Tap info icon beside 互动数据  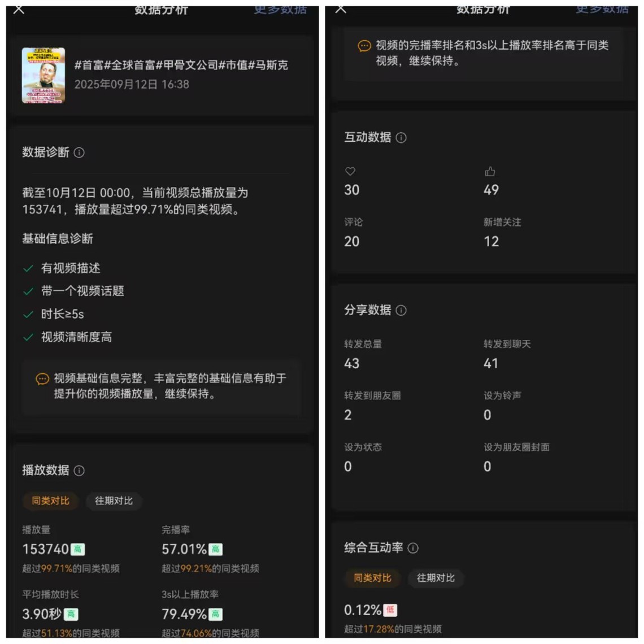point(401,138)
